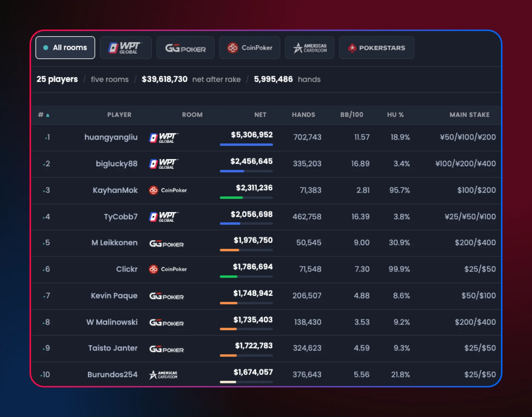Open player Burundos254
The height and width of the screenshot is (417, 532).
pos(112,375)
